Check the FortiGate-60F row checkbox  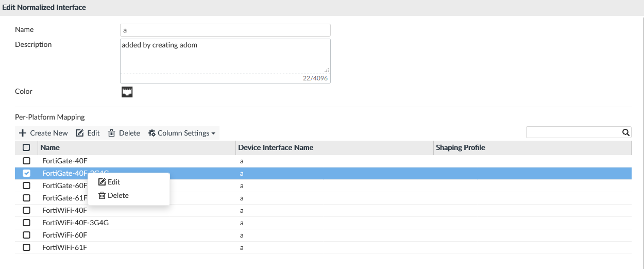click(27, 186)
